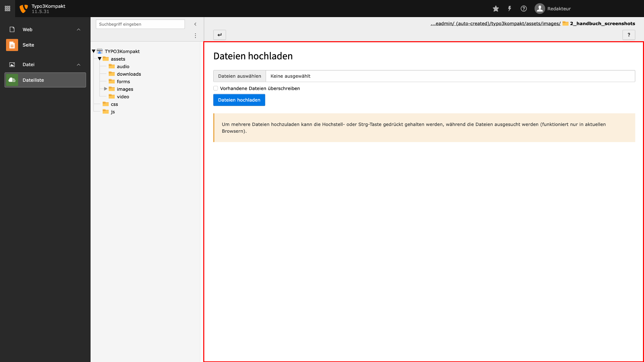This screenshot has height=362, width=644.
Task: Open the file tree options menu
Action: click(195, 36)
